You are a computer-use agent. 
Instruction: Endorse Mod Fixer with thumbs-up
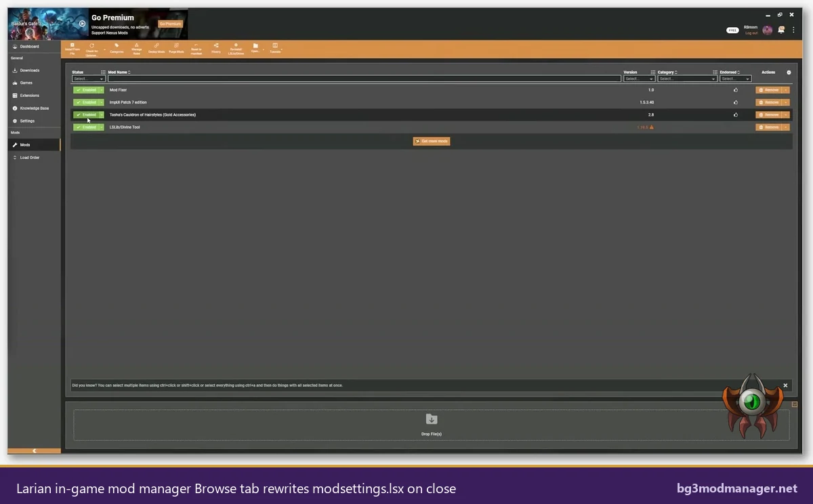click(736, 89)
